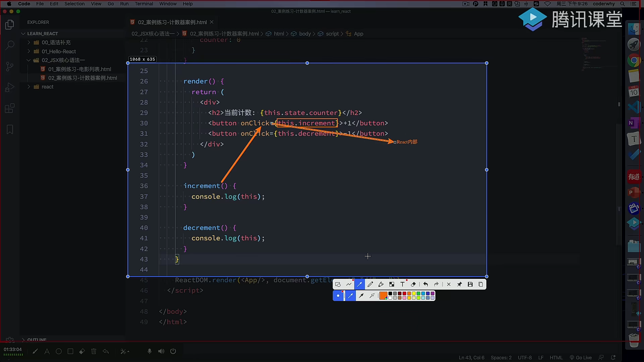
Task: Click the HTML language mode indicator
Action: coord(556,358)
